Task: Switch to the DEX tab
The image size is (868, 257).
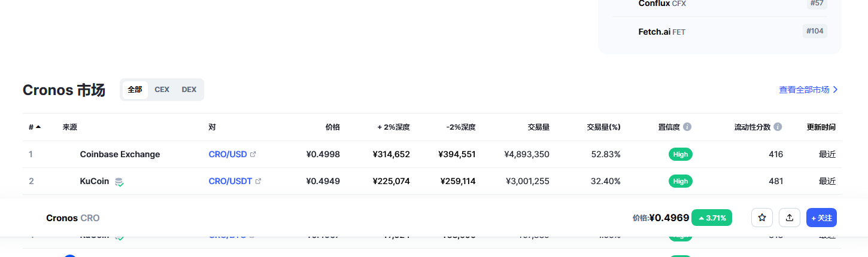Action: [x=189, y=90]
